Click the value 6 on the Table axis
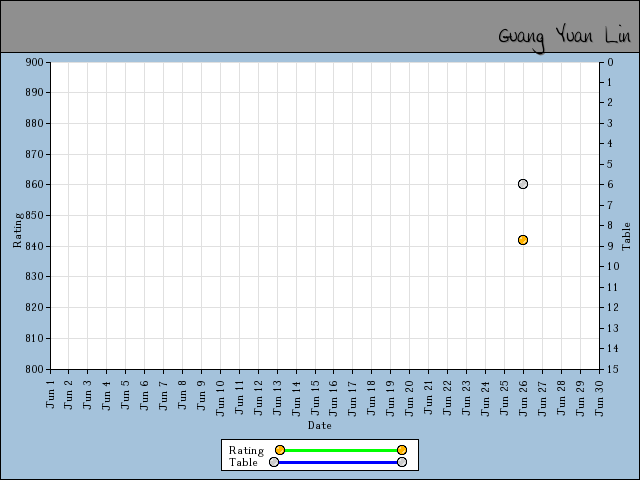 pos(610,184)
